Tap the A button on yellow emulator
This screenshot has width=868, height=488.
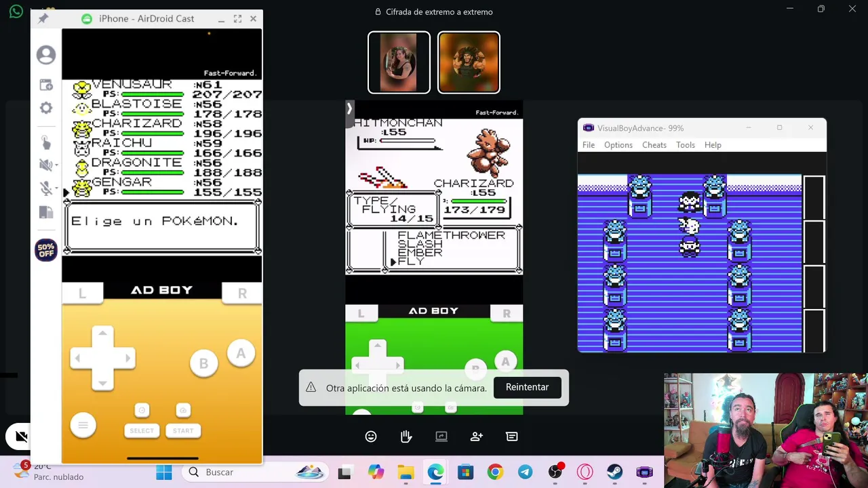pyautogui.click(x=241, y=353)
